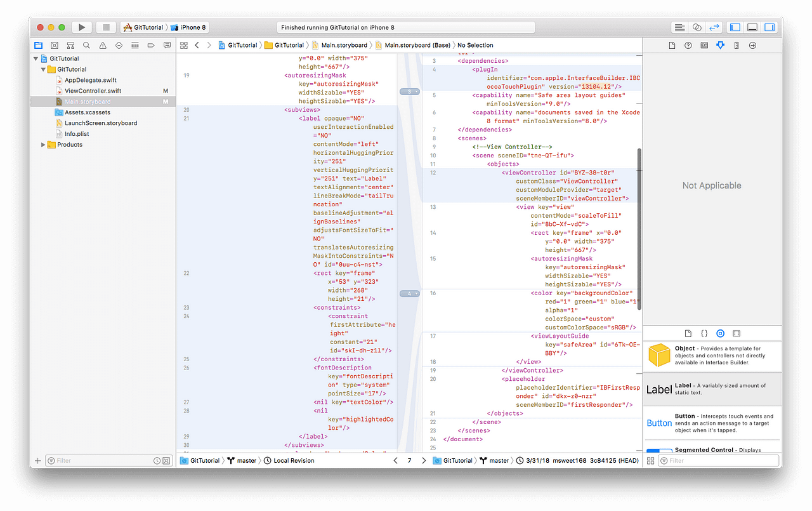
Task: Show the Code Snippet library
Action: point(704,333)
